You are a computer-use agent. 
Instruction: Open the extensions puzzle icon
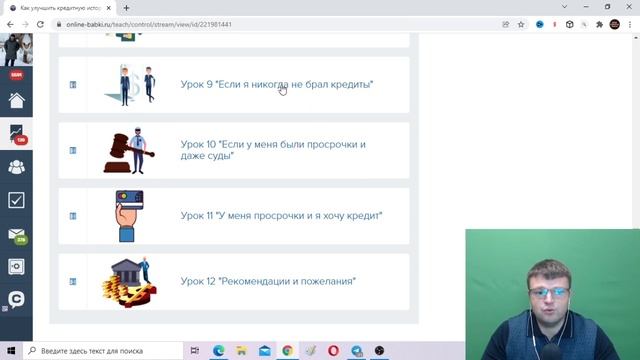pyautogui.click(x=599, y=24)
